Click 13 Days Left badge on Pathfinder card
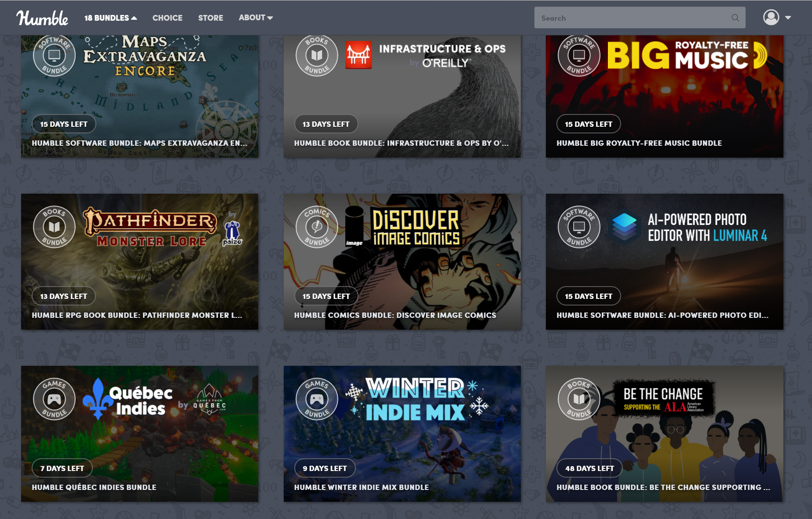812x519 pixels. [x=64, y=296]
